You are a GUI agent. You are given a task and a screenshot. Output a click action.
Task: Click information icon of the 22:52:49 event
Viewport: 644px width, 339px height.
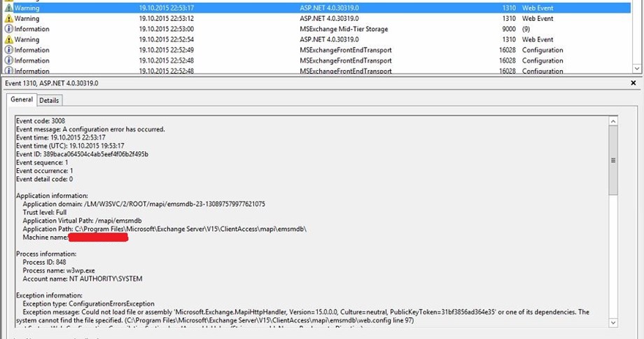click(8, 50)
